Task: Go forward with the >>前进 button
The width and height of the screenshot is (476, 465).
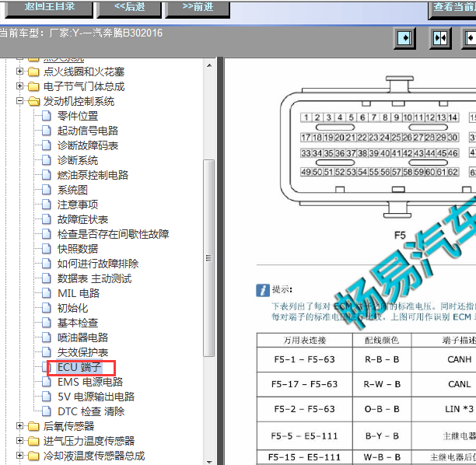Action: tap(198, 8)
